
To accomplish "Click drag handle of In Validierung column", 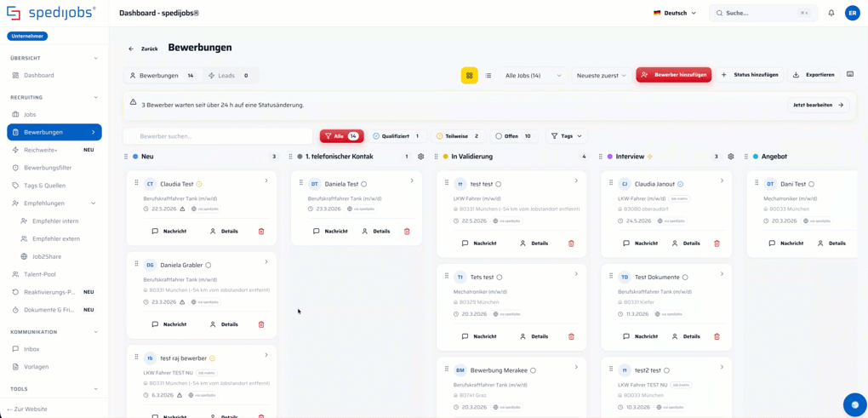I will pyautogui.click(x=437, y=157).
